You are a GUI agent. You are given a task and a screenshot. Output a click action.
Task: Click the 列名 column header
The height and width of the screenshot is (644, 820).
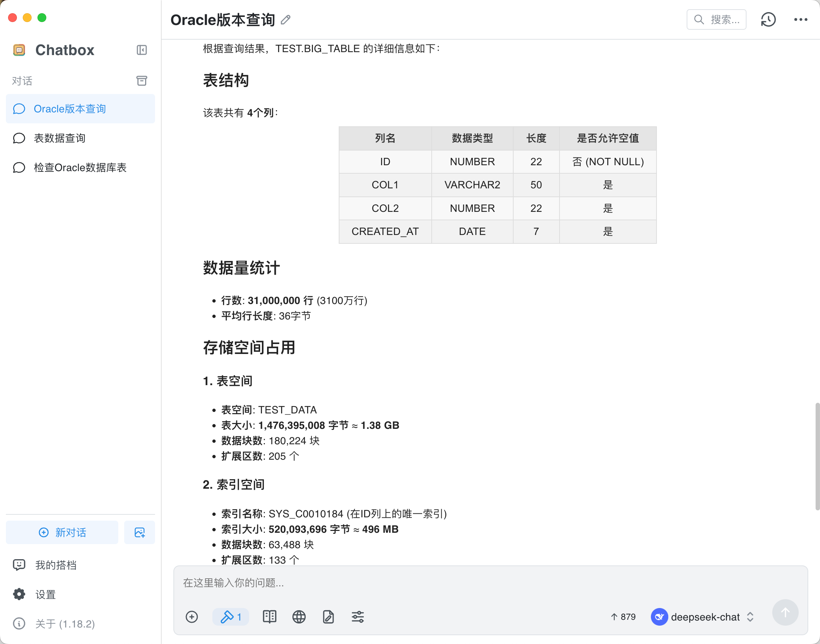(385, 138)
